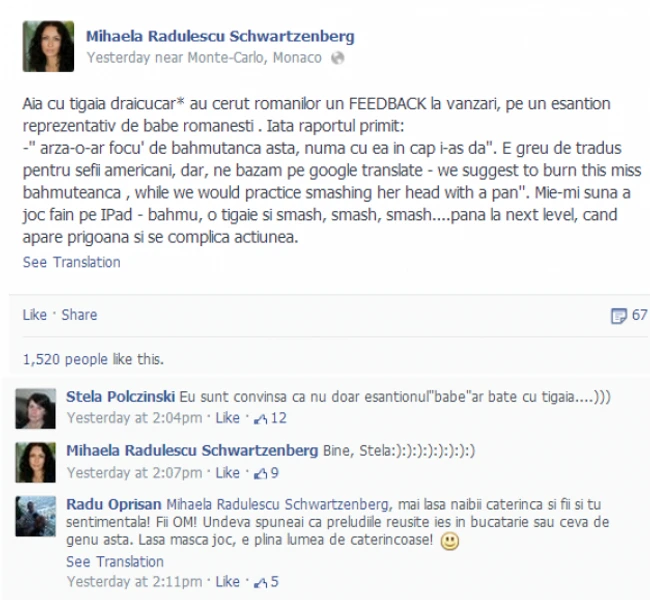Open Stela Polczinski's profile name link

(x=121, y=396)
